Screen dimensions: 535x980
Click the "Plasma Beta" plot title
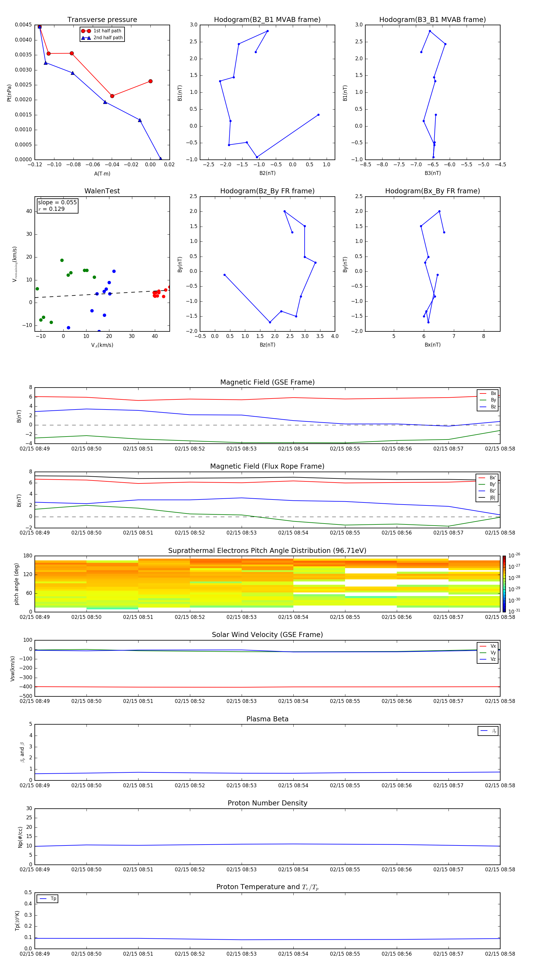coord(267,719)
